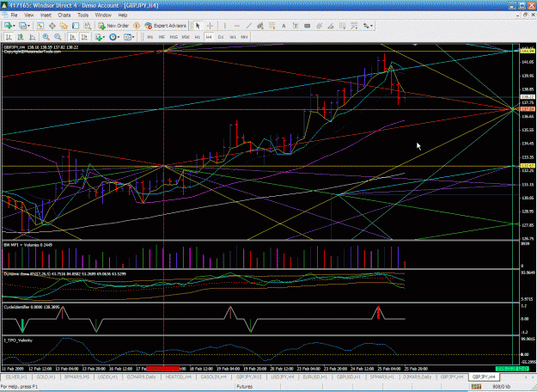Screen dimensions: 537x392
Task: Open the Indicators list icon
Action: click(99, 37)
